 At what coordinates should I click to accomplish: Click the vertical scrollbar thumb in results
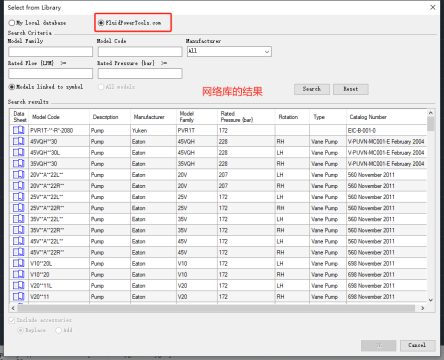(431, 124)
